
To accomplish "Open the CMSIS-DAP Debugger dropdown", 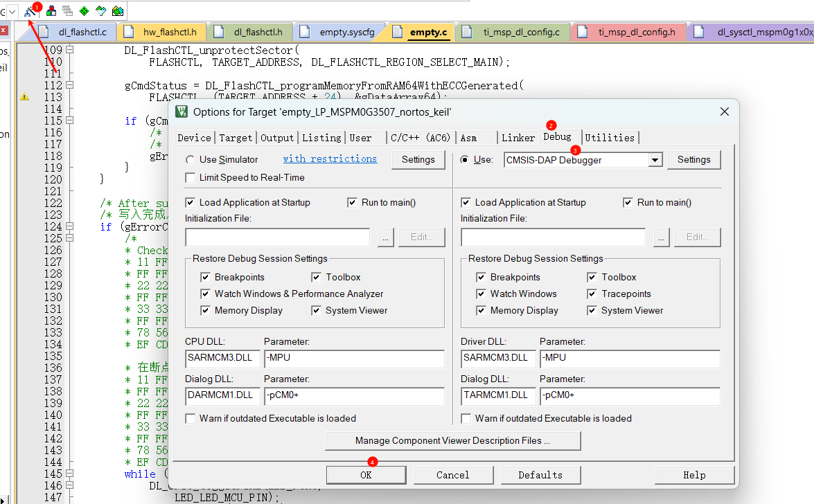I will [655, 160].
